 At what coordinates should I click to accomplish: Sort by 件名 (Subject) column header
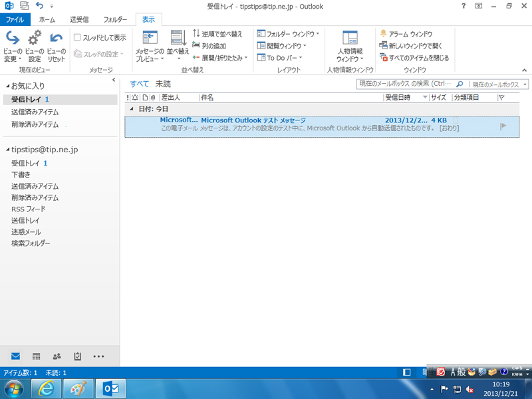coord(291,98)
